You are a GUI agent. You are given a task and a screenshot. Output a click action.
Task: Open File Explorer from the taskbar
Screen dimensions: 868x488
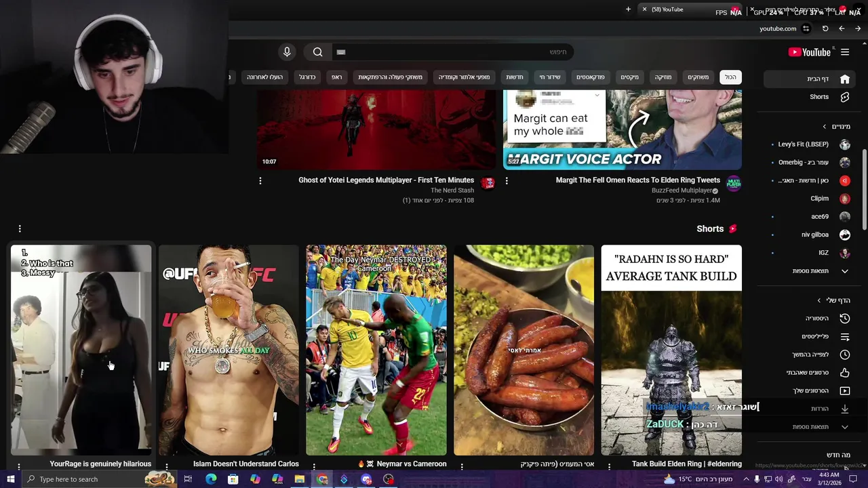[x=299, y=479]
